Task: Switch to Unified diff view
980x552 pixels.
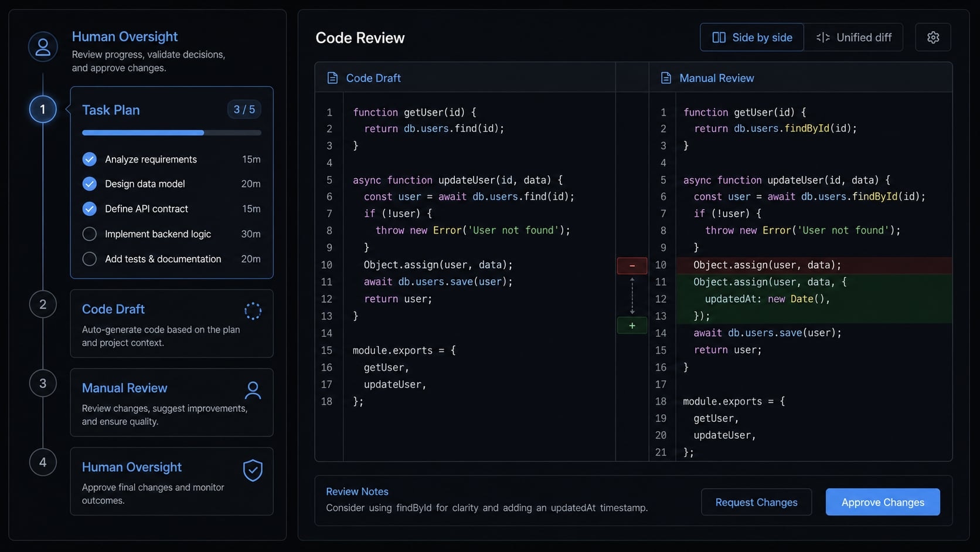Action: (x=853, y=38)
